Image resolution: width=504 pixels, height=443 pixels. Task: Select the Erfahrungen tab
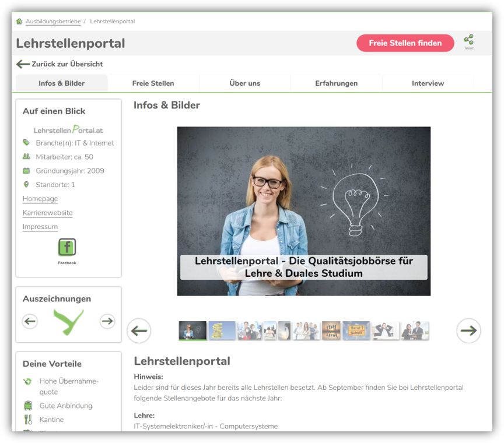click(336, 83)
